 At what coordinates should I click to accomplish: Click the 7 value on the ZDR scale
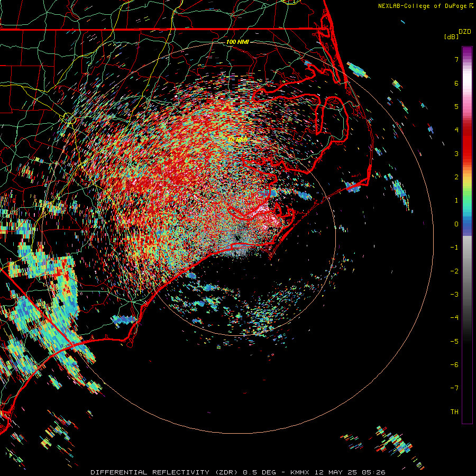point(456,59)
